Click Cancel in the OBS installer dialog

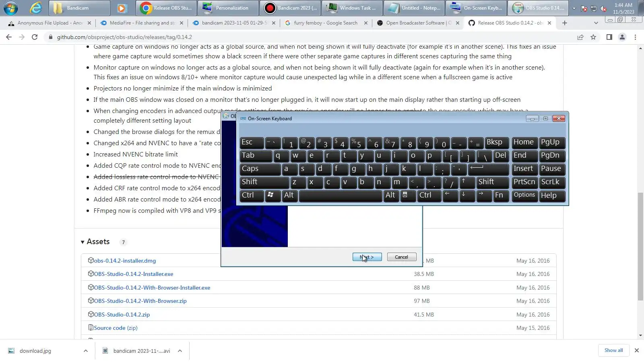click(402, 257)
